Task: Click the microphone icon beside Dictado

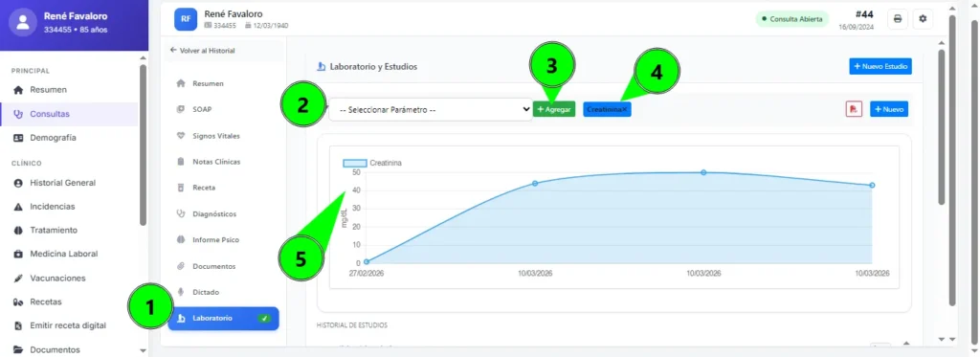Action: click(181, 292)
